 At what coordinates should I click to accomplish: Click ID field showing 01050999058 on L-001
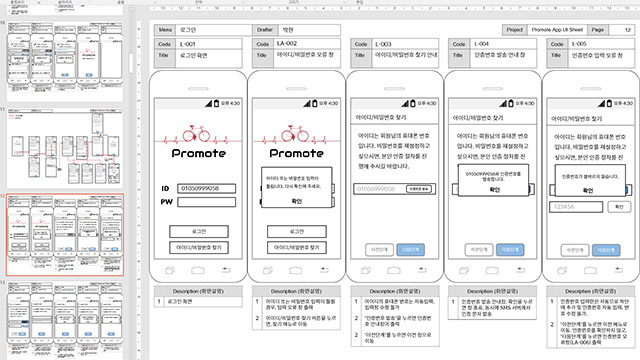pyautogui.click(x=207, y=189)
